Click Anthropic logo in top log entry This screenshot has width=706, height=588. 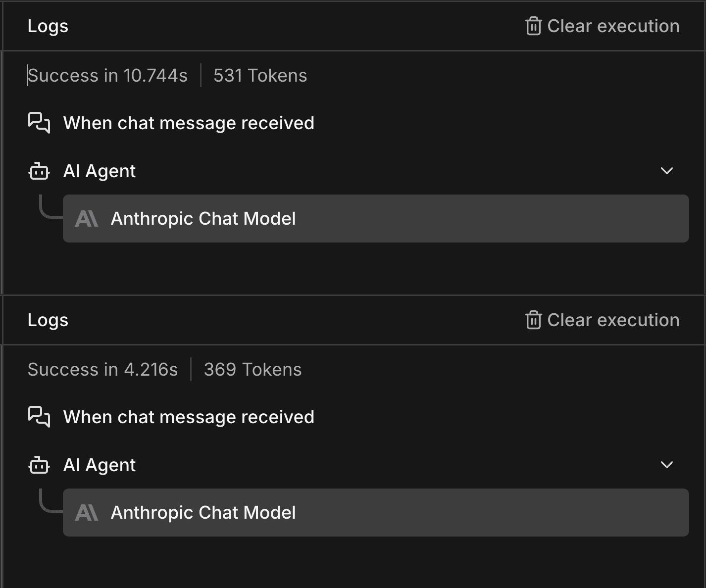tap(87, 219)
